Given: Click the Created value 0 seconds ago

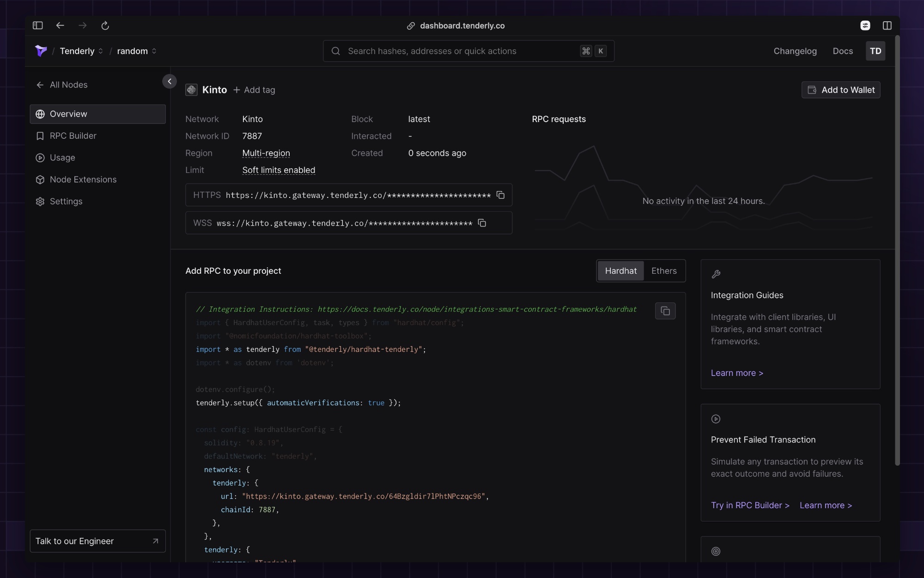Looking at the screenshot, I should [x=437, y=153].
